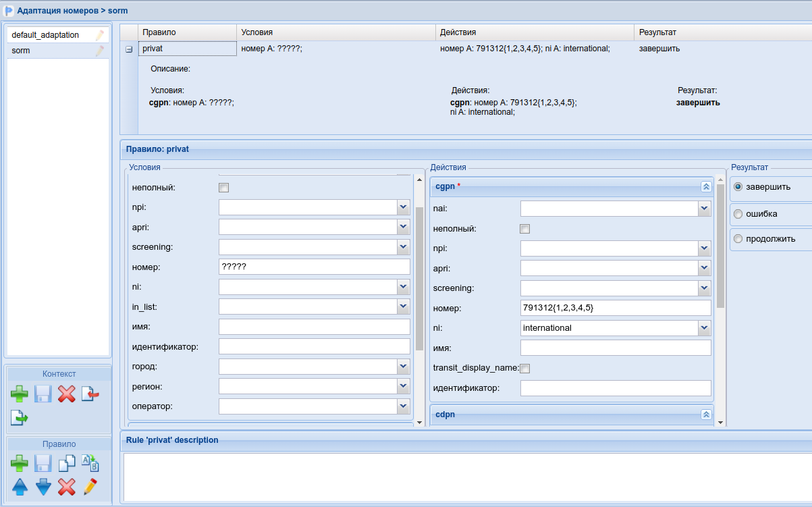The image size is (812, 507).
Task: Open the ni dropdown showing international
Action: tap(705, 328)
